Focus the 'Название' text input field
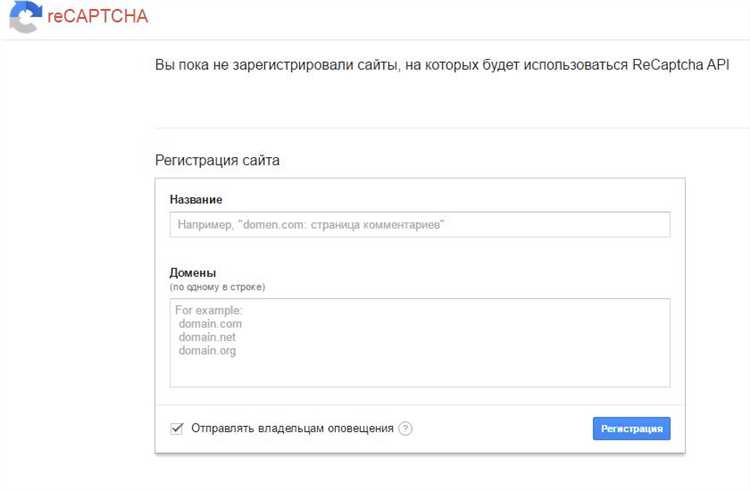This screenshot has width=750, height=491. (x=420, y=225)
